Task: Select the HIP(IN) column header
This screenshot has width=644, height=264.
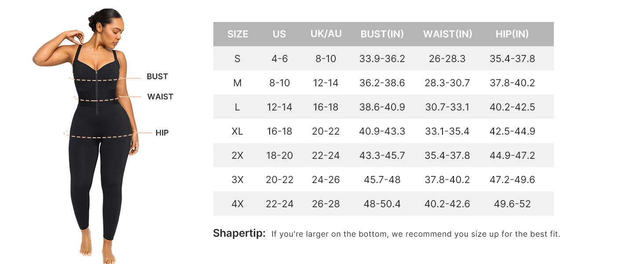Action: 512,34
